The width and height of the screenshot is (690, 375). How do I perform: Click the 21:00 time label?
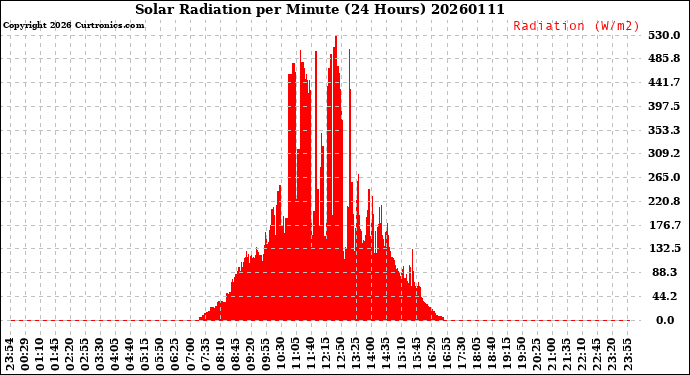tap(551, 355)
